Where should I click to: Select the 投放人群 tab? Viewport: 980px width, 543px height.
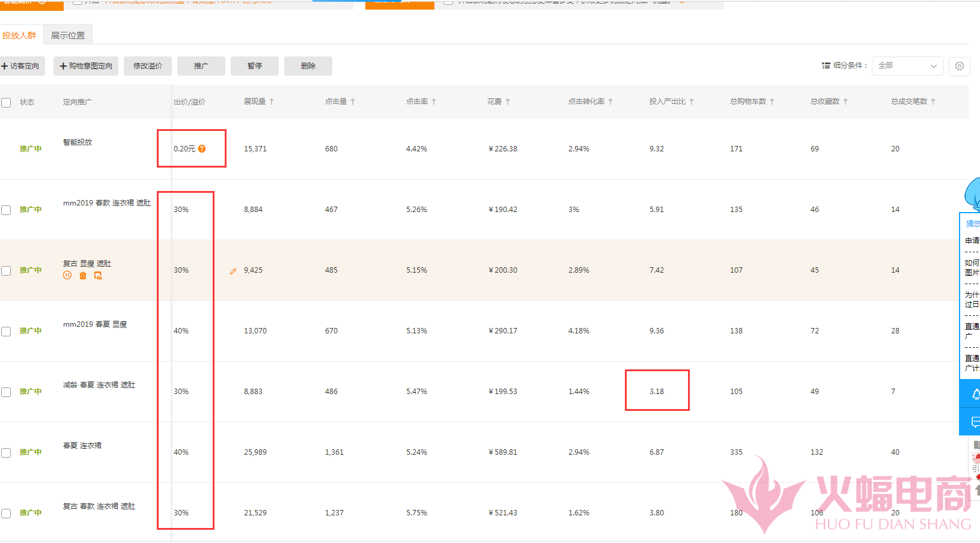[19, 35]
